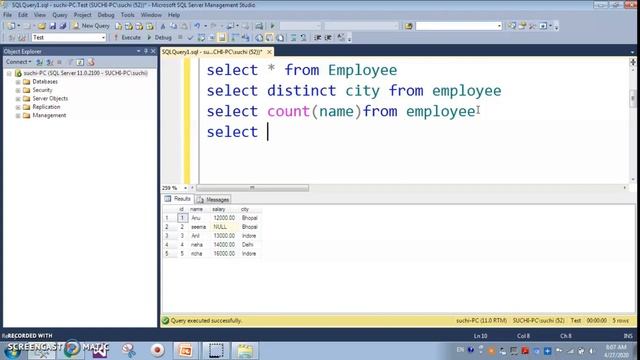Open the Debug menu
Viewport: 640px width, 360px height.
[106, 15]
